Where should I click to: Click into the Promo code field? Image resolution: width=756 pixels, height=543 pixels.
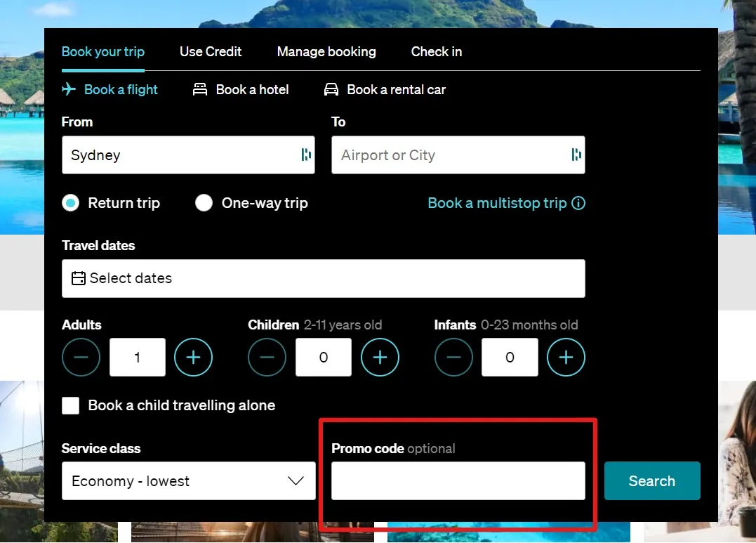pyautogui.click(x=458, y=481)
